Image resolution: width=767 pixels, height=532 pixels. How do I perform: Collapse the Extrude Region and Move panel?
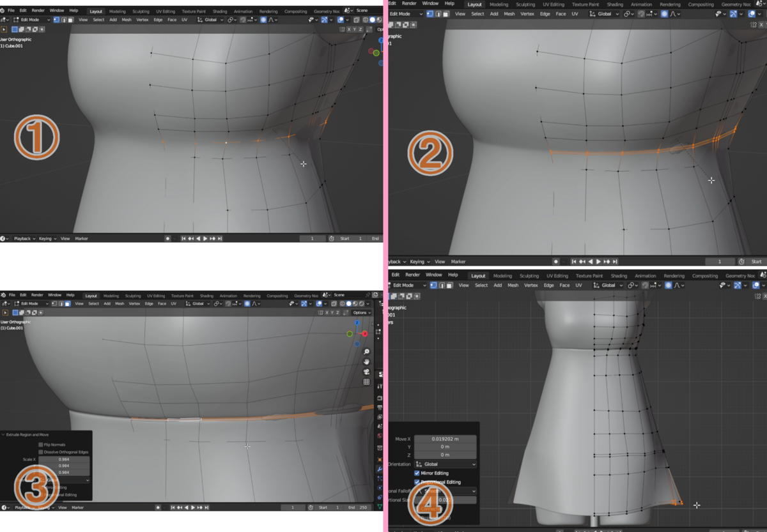coord(3,434)
